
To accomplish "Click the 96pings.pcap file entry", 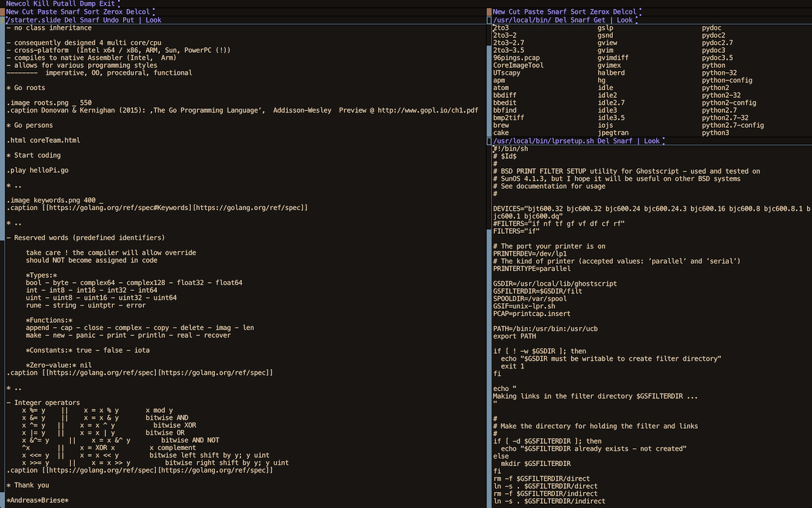I will (x=516, y=58).
